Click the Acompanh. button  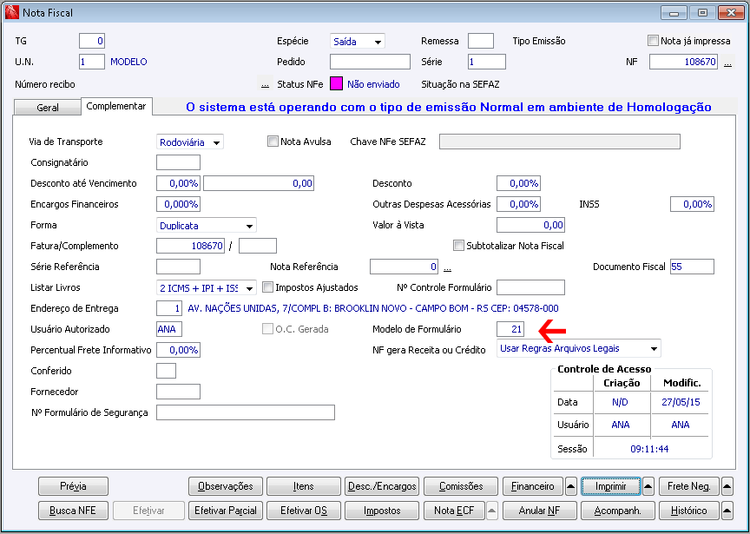(618, 511)
